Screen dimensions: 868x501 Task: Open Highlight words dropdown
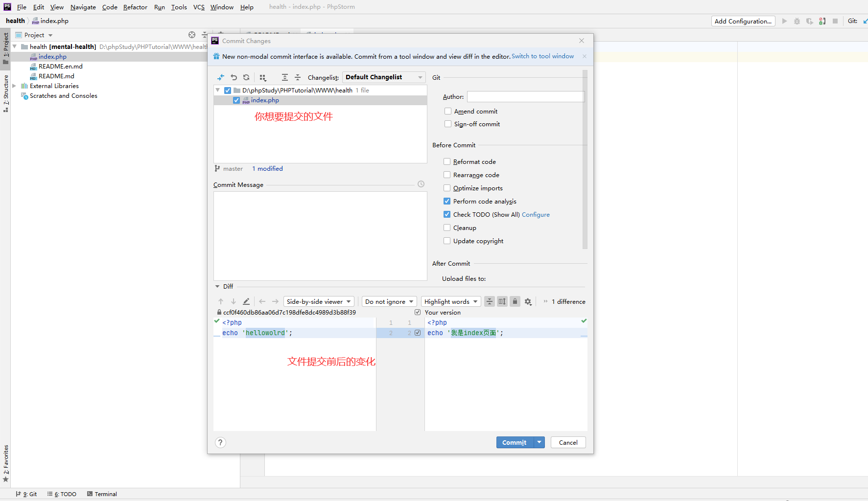coord(451,301)
